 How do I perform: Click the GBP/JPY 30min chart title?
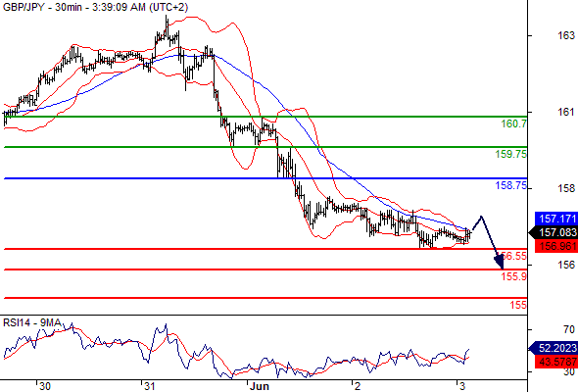click(95, 7)
